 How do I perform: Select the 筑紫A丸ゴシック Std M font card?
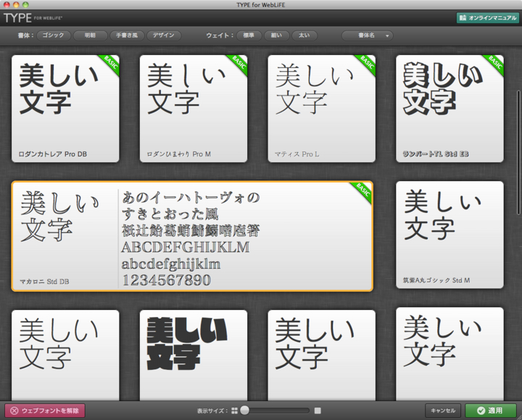click(449, 234)
